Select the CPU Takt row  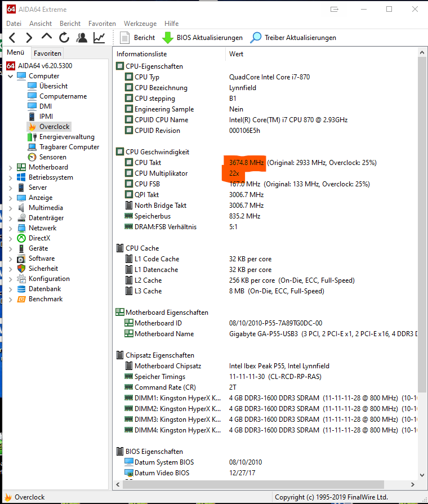tap(266, 163)
